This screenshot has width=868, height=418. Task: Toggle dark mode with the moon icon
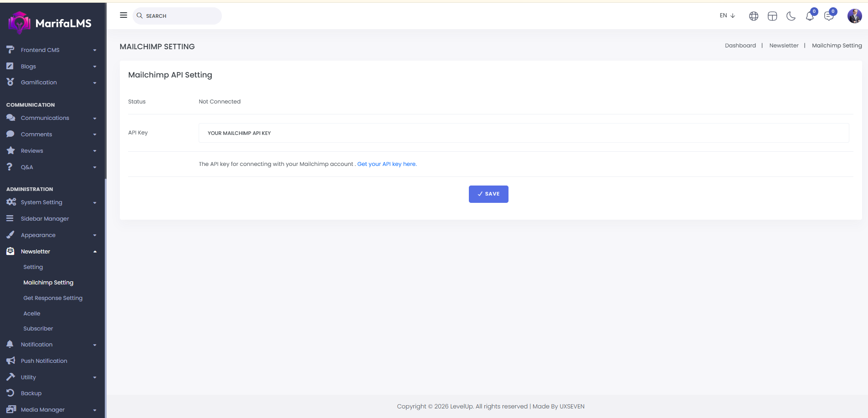(791, 16)
